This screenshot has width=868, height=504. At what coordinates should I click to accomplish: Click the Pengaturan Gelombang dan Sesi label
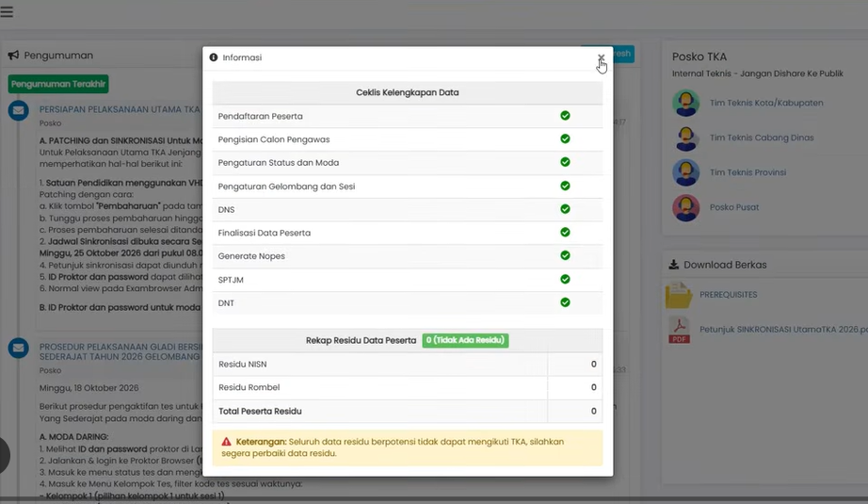(286, 187)
